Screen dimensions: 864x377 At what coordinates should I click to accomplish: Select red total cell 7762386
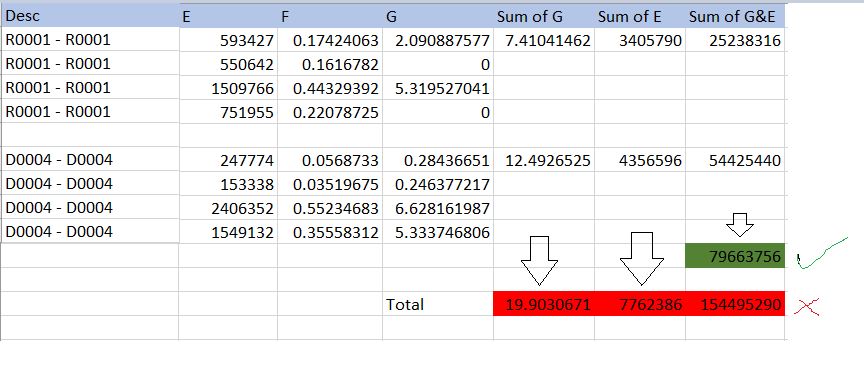[640, 304]
